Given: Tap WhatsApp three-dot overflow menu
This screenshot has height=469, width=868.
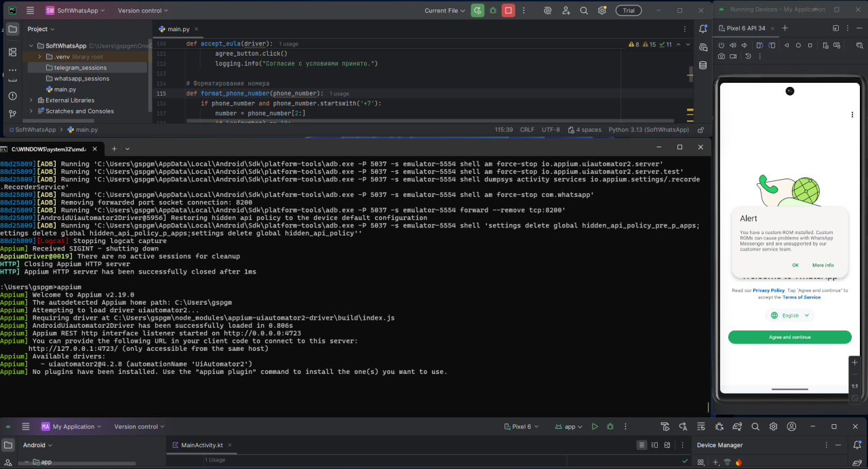Looking at the screenshot, I should [852, 115].
